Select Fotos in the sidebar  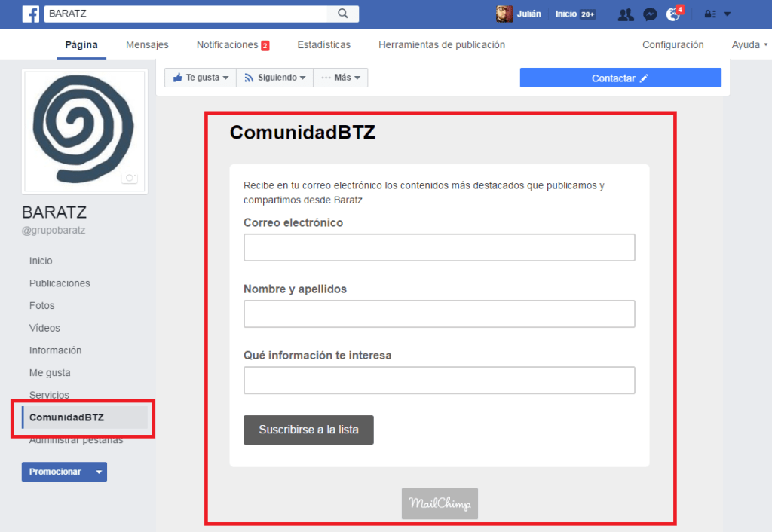click(x=42, y=306)
